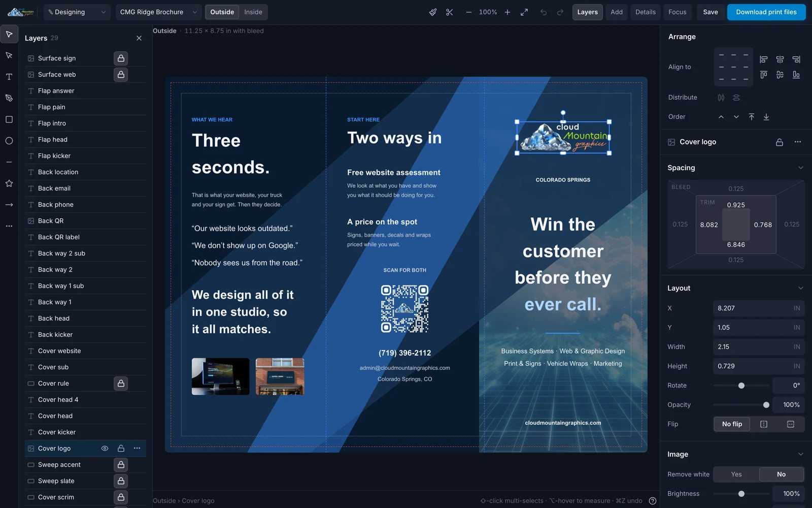Open Cover logo row more-options menu

137,449
